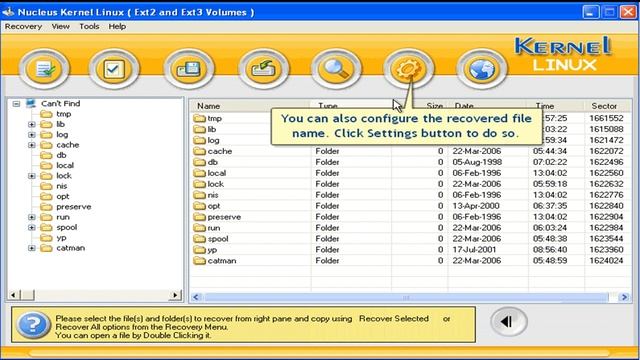Click catman folder icon in file list
640x360 pixels.
(199, 260)
